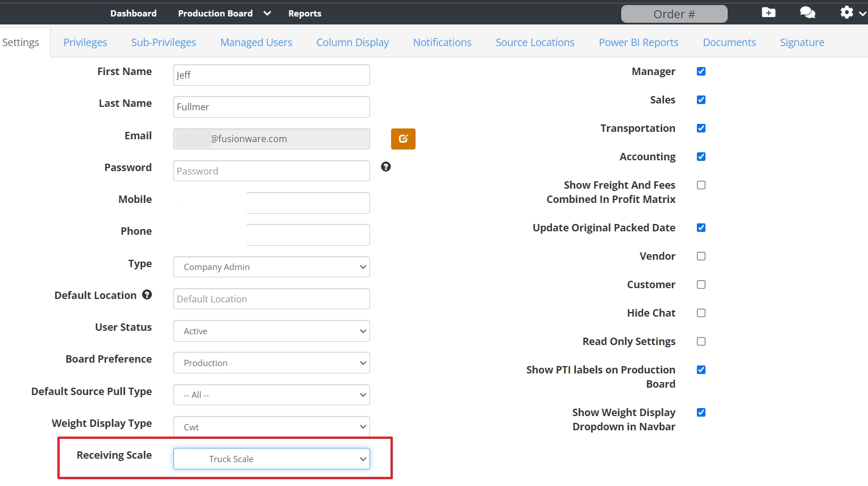Click the orange edit email icon

pyautogui.click(x=403, y=139)
